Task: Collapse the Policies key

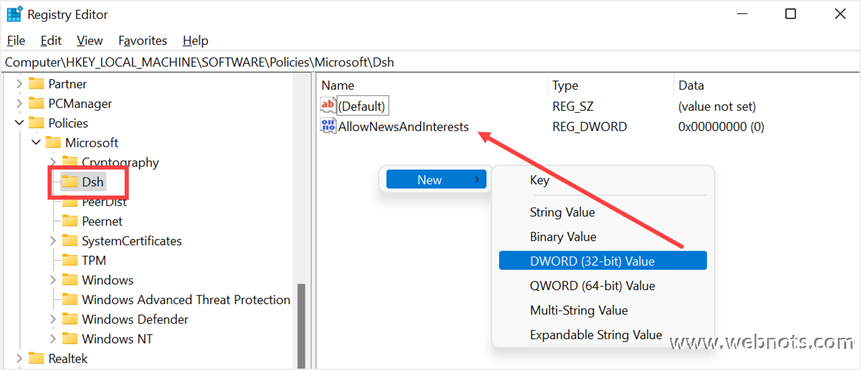Action: click(19, 123)
